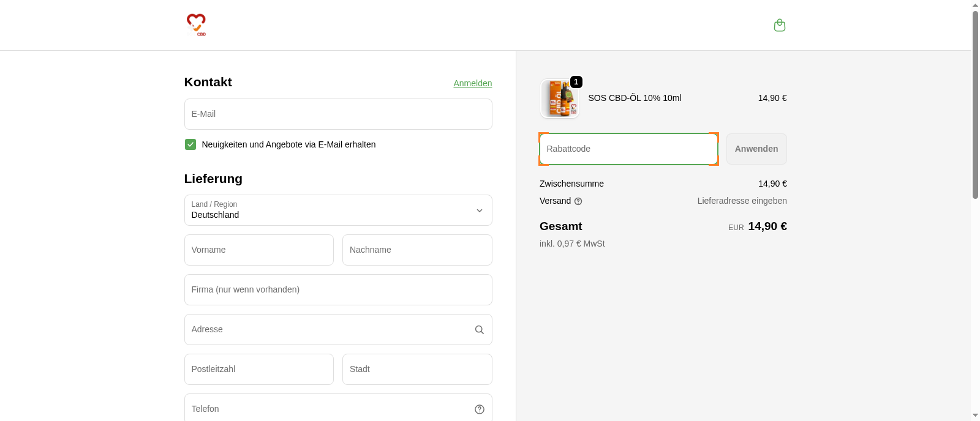
Task: Click the SOS CBD-ÖL product thumbnail
Action: point(559,99)
